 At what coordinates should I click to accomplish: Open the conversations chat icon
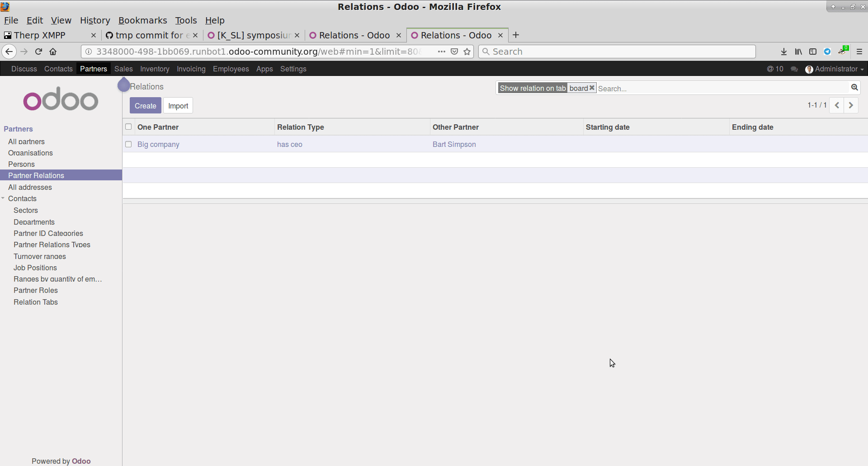(x=794, y=69)
